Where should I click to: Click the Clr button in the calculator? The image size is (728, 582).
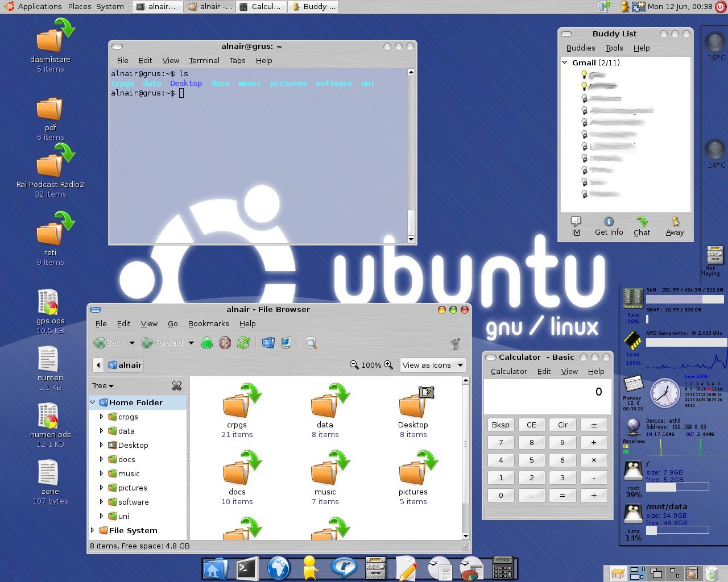point(562,425)
